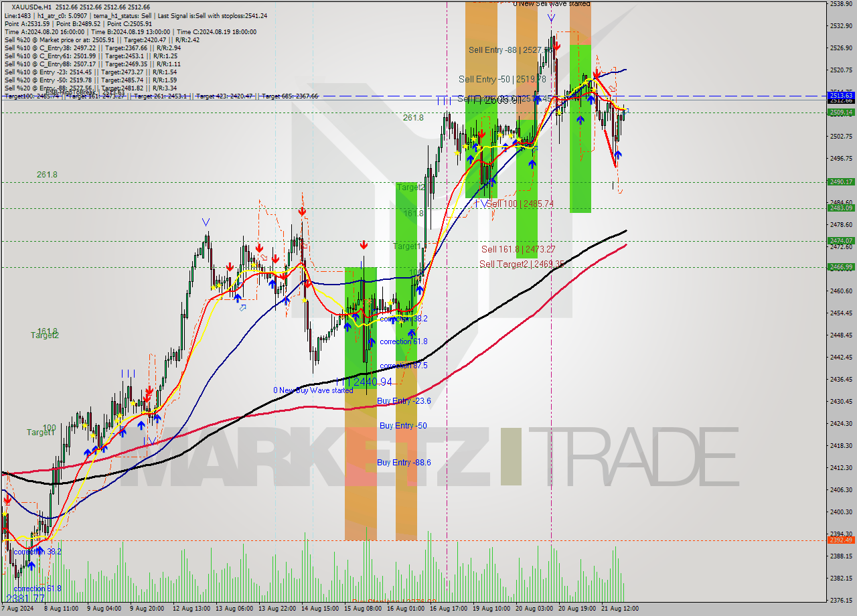Viewport: 857px width, 616px height.
Task: Click the 2526.90 price axis label
Action: coord(841,48)
